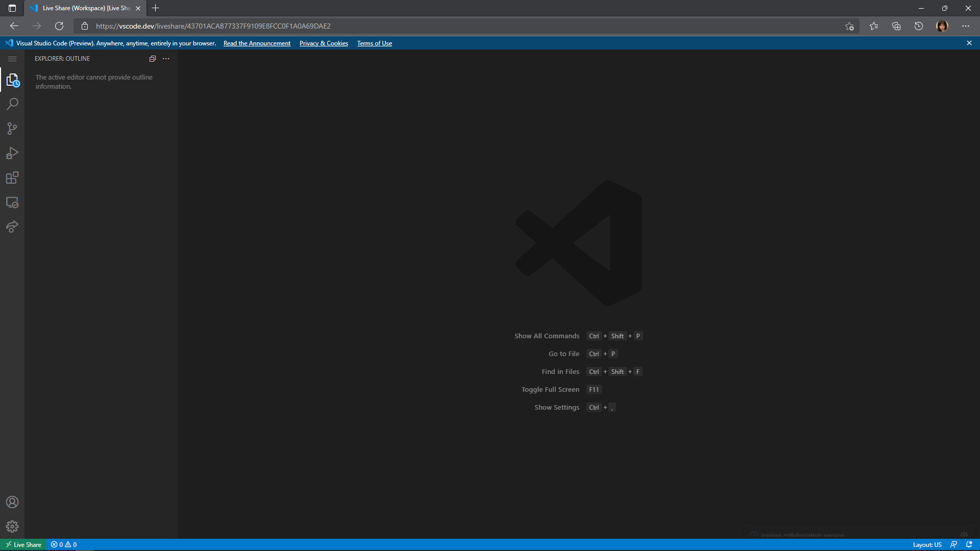
Task: Open the Explorer view in activity bar
Action: [12, 80]
